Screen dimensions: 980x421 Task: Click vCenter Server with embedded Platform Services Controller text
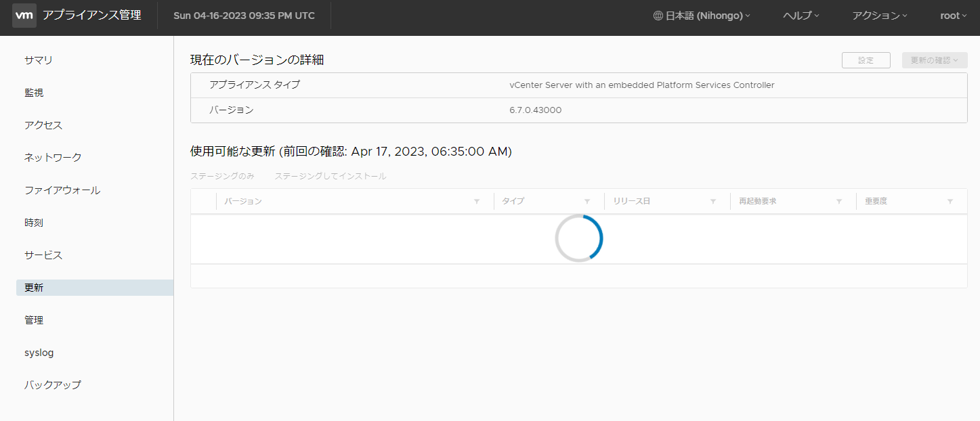(642, 85)
